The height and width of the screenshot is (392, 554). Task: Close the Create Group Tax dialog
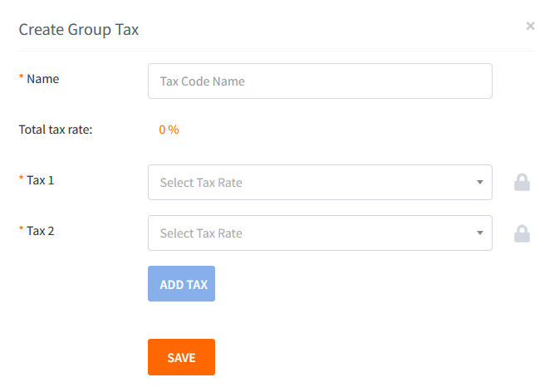[530, 26]
